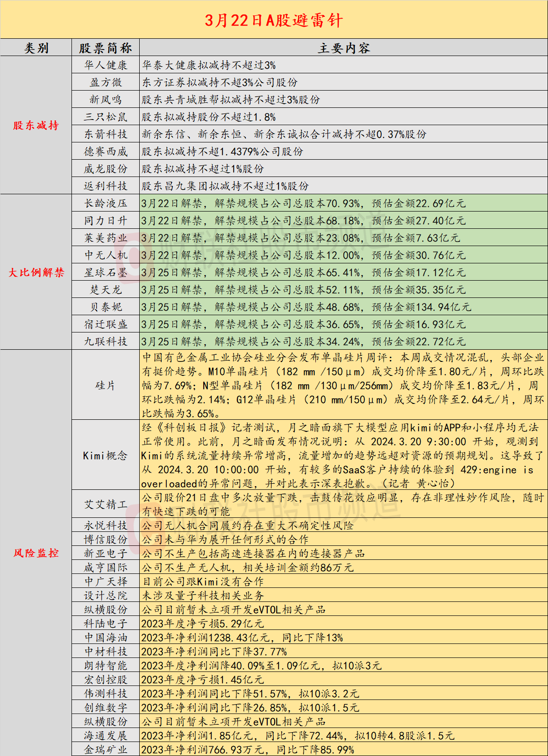This screenshot has width=548, height=756.
Task: Click the Kimi outage report paragraph
Action: 343,455
